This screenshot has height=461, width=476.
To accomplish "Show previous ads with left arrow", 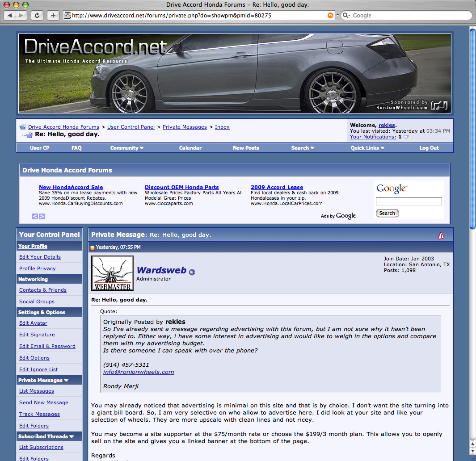I will (x=35, y=216).
